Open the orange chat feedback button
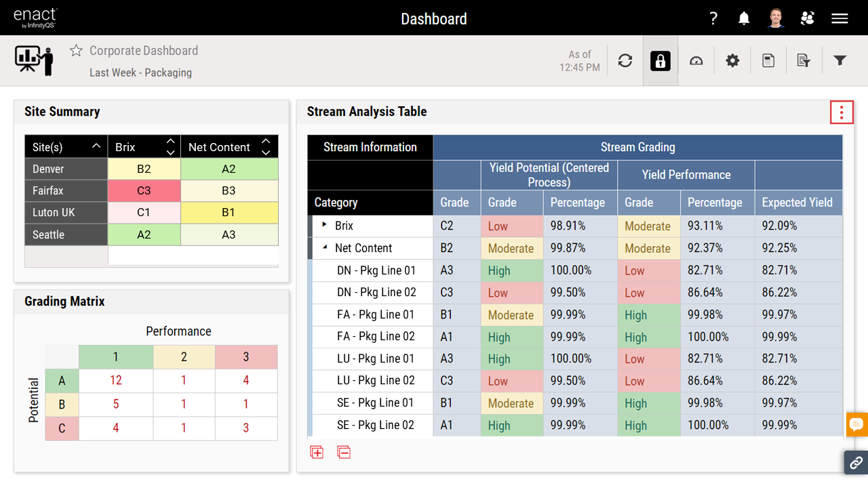 tap(856, 424)
